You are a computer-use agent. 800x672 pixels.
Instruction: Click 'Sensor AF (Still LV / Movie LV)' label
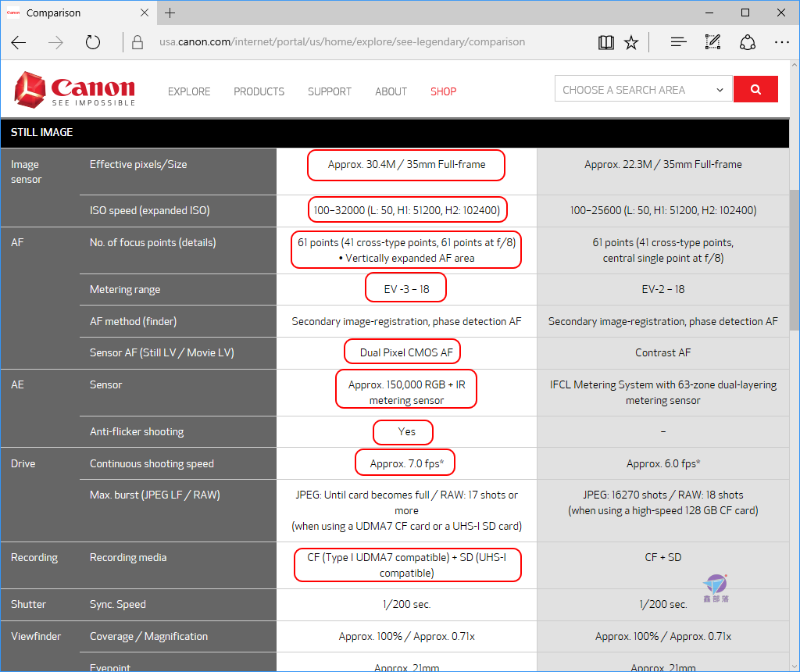(162, 352)
